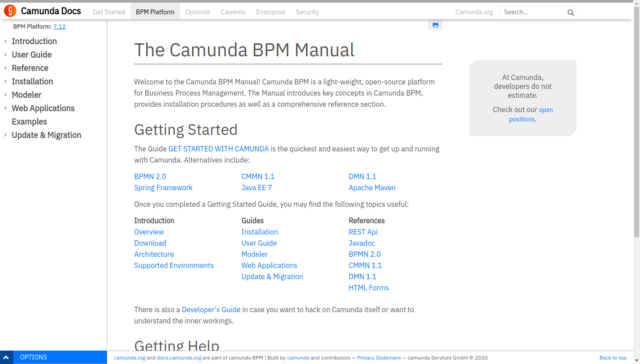This screenshot has width=640, height=364.
Task: Expand the Update & Migration arrow
Action: pos(5,135)
